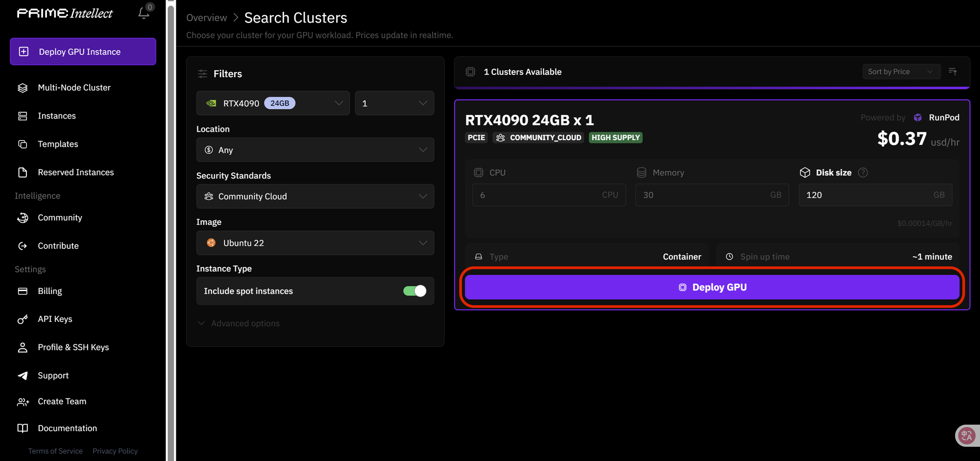The width and height of the screenshot is (980, 461).
Task: Click the API Keys key icon
Action: [23, 319]
